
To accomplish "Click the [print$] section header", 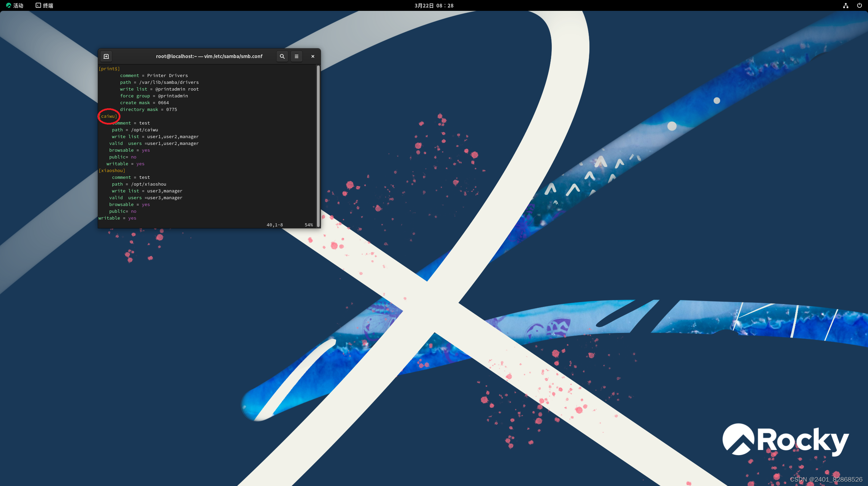I will click(109, 69).
